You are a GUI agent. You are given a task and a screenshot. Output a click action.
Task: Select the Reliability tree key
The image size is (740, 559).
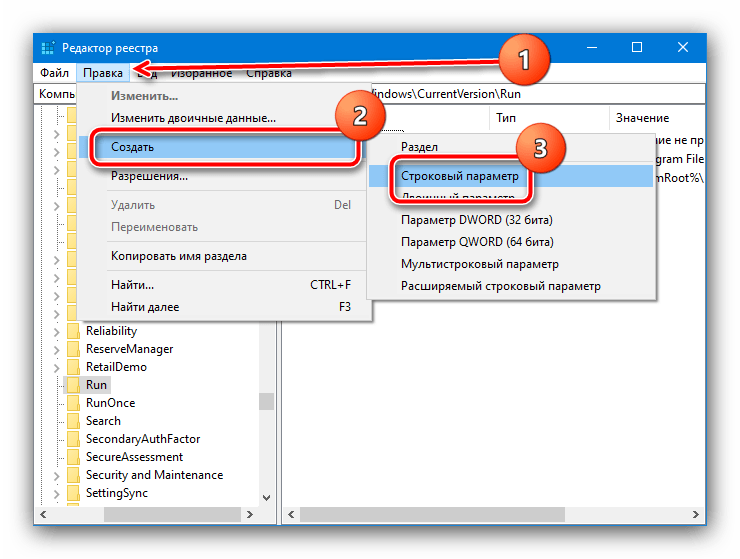pos(111,331)
